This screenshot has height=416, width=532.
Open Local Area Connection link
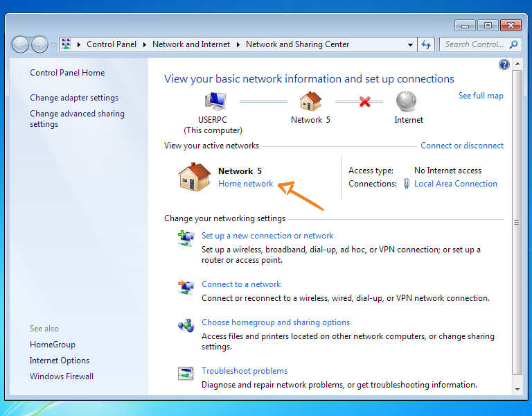455,184
